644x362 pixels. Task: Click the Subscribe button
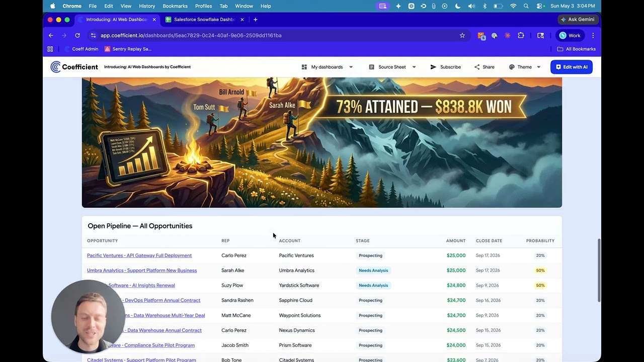[x=445, y=67]
